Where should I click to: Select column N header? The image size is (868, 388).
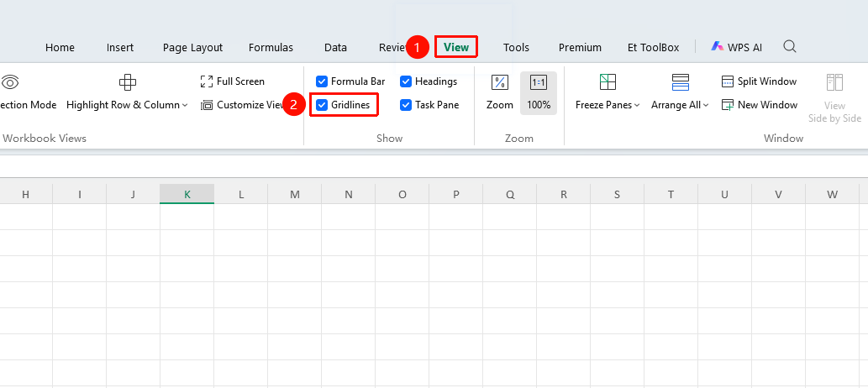click(348, 194)
